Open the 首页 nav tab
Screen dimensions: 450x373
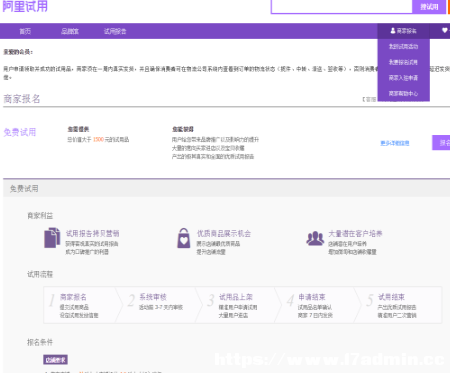coord(25,31)
